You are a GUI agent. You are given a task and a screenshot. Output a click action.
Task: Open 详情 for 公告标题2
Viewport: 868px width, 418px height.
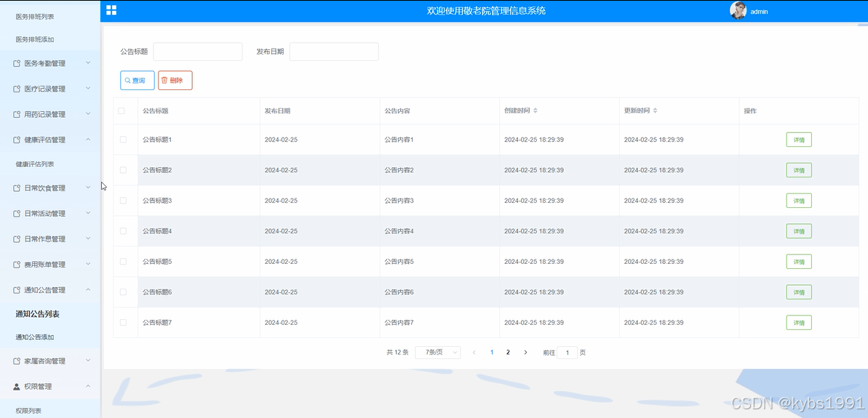(799, 170)
